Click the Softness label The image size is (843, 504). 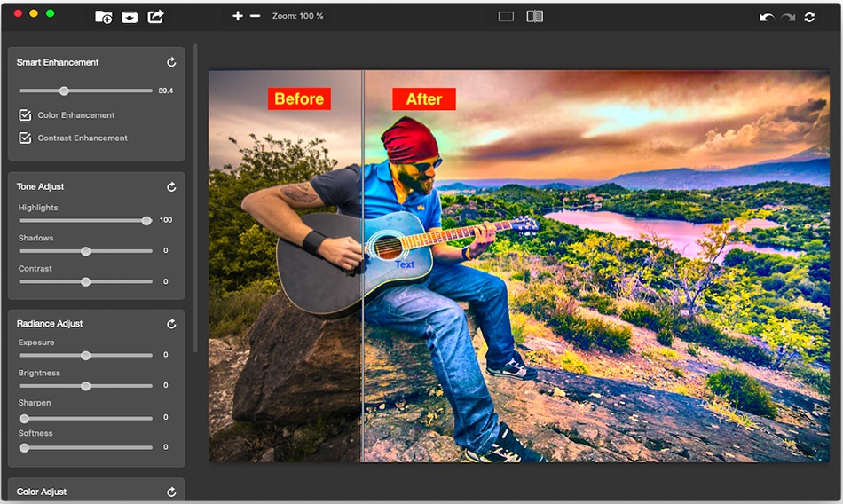click(x=35, y=433)
